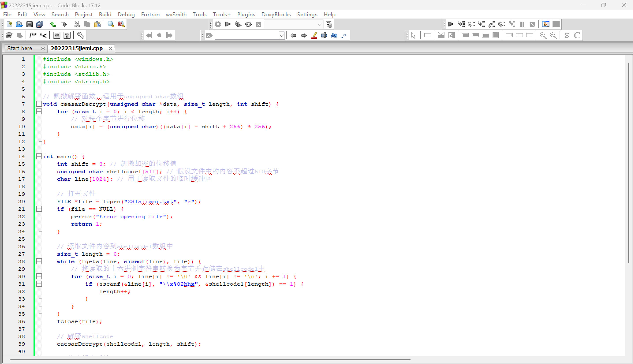
Task: Collapse the caesarDecrypt function fold
Action: coord(39,104)
